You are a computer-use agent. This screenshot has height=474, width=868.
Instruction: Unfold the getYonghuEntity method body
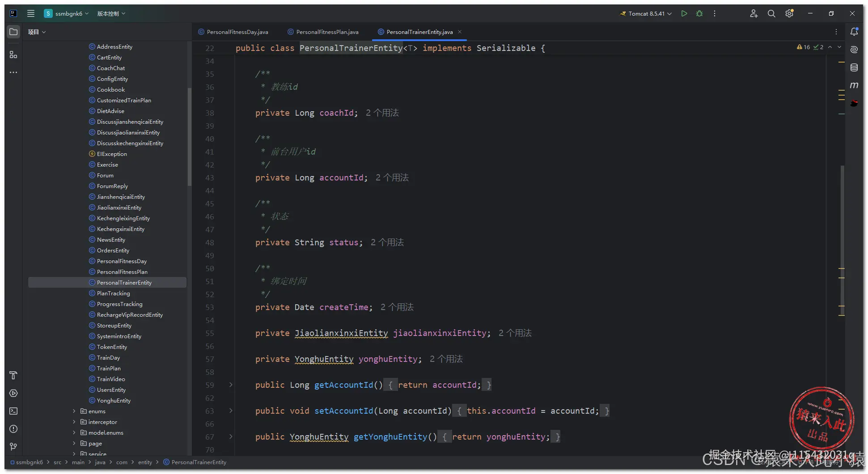point(231,436)
